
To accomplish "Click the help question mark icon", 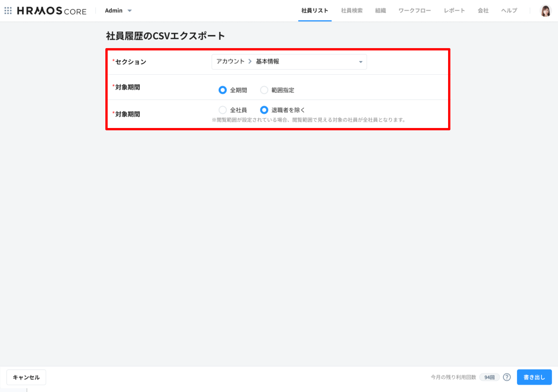I will tap(507, 377).
